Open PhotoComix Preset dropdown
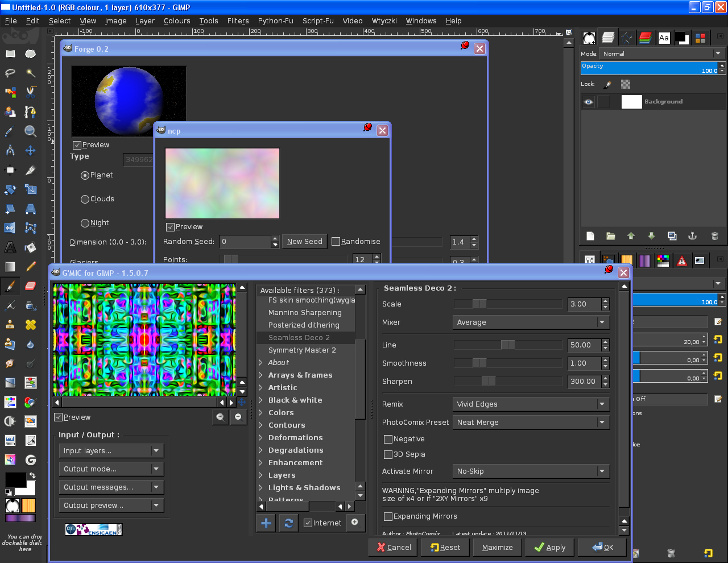 (531, 423)
